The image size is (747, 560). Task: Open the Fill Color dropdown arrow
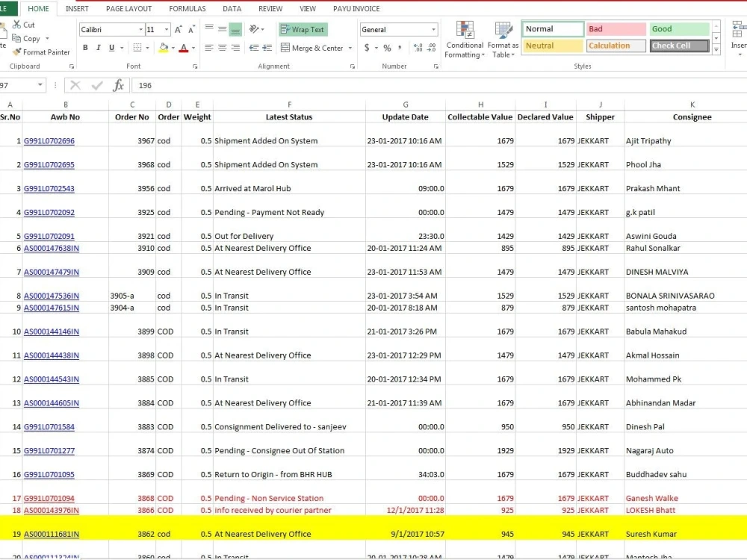[173, 49]
